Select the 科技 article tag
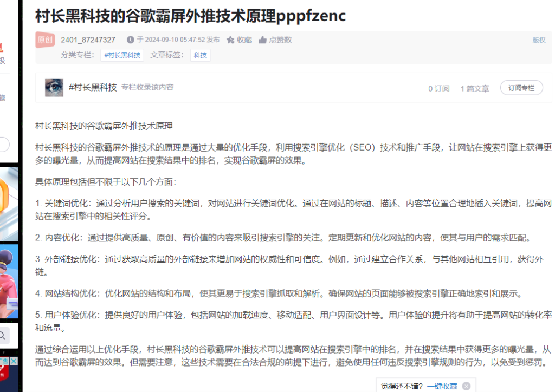 pos(200,55)
